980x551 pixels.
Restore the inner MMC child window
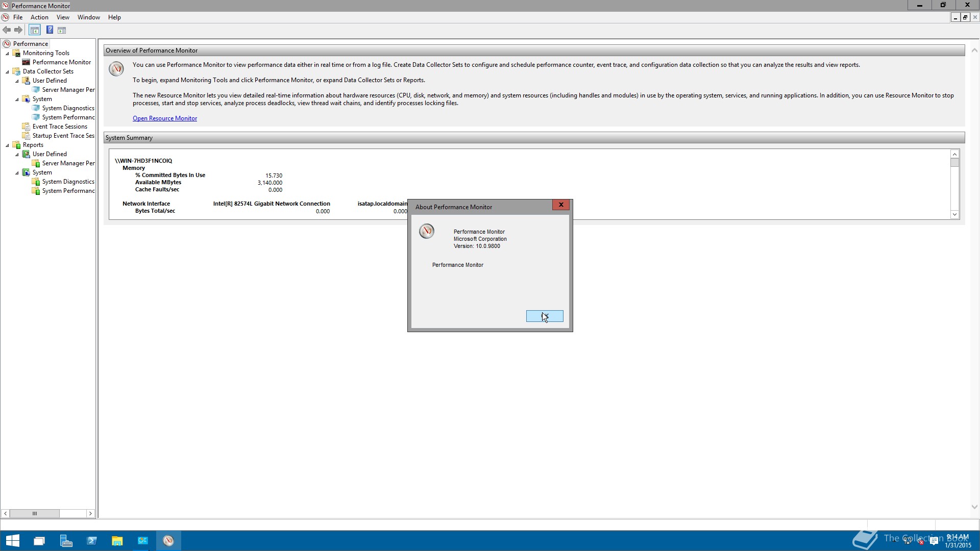tap(965, 17)
